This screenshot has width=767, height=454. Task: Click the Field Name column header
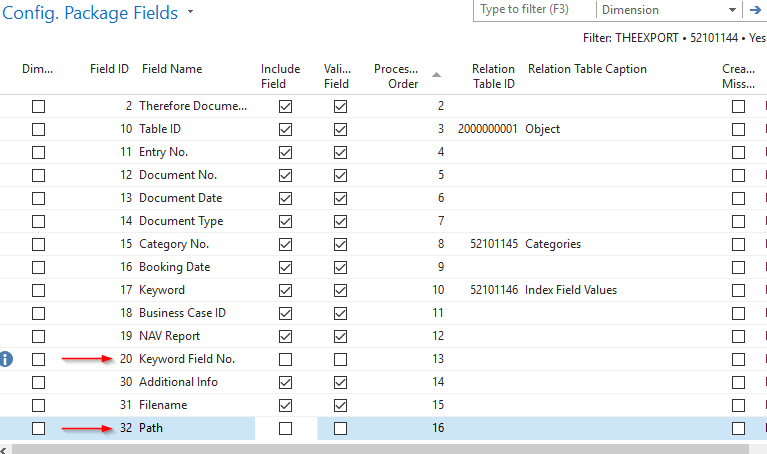172,69
